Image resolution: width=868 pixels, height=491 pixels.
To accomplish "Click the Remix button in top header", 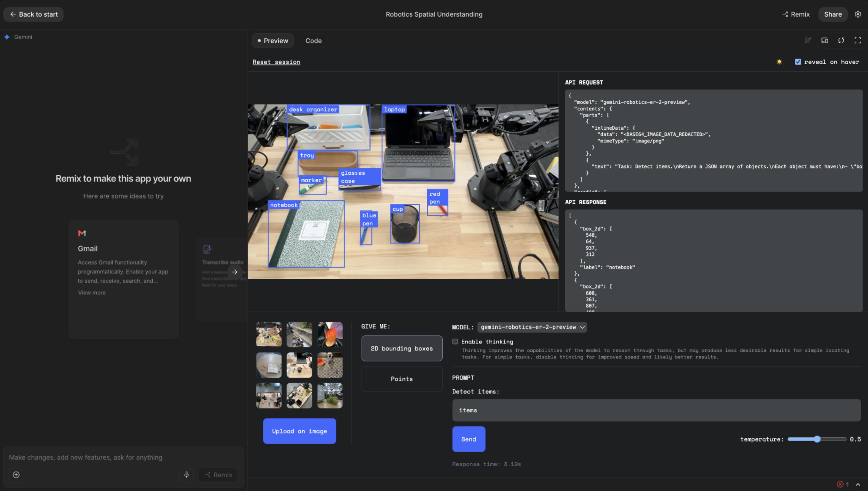I will click(x=795, y=14).
